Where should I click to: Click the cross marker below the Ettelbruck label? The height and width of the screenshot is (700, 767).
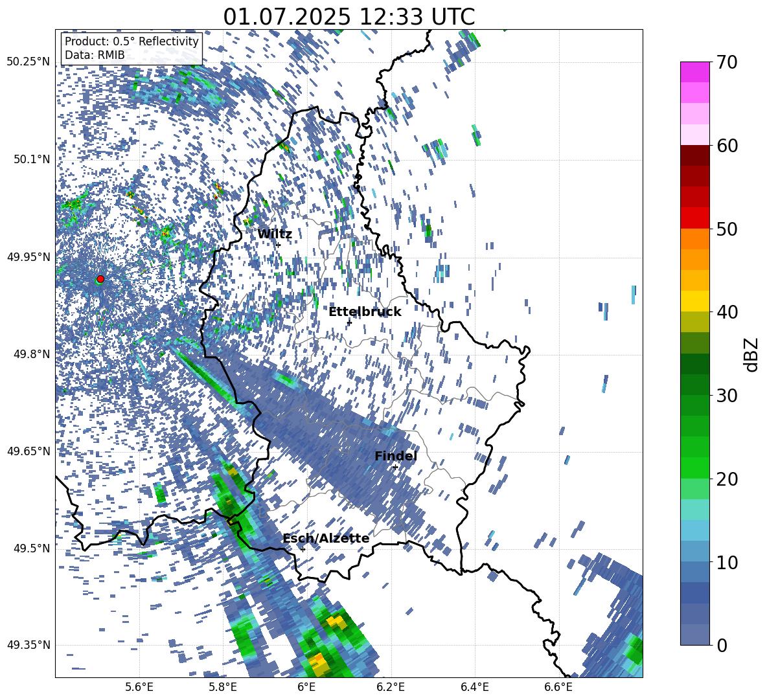point(349,322)
